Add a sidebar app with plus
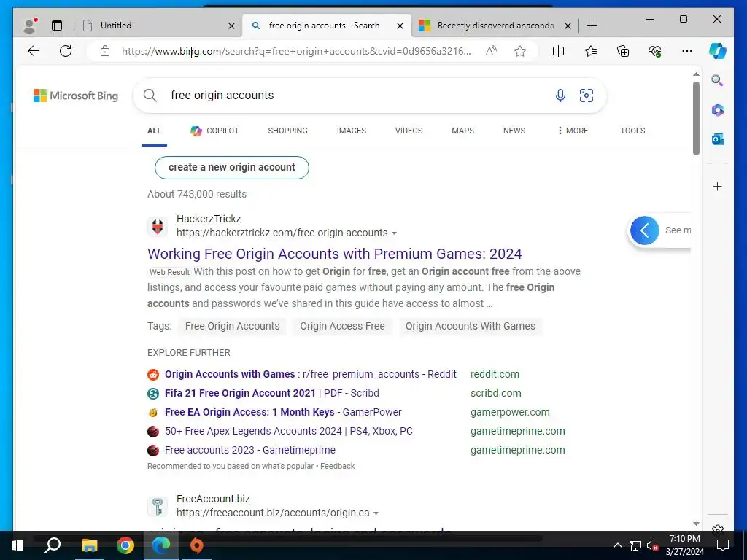 click(x=718, y=186)
